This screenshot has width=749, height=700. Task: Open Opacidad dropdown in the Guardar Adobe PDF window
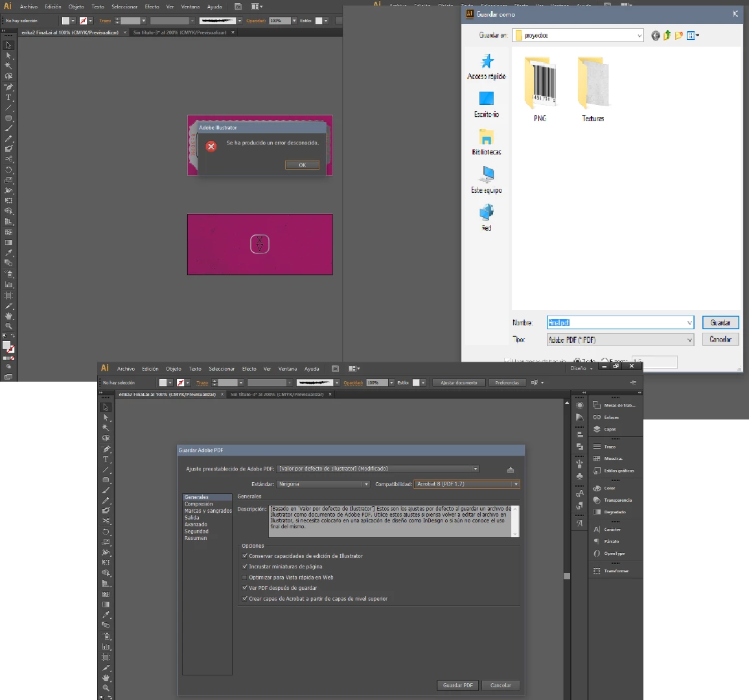[x=392, y=382]
